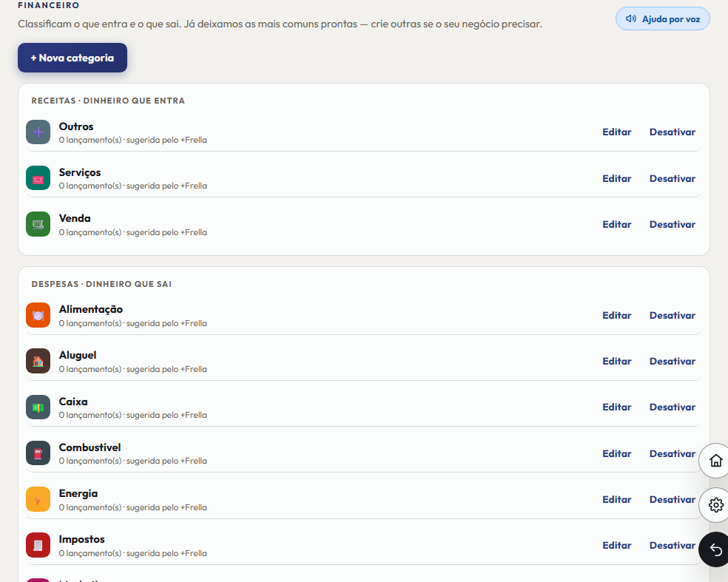The width and height of the screenshot is (728, 582).
Task: Edit the Impostos category
Action: 616,546
